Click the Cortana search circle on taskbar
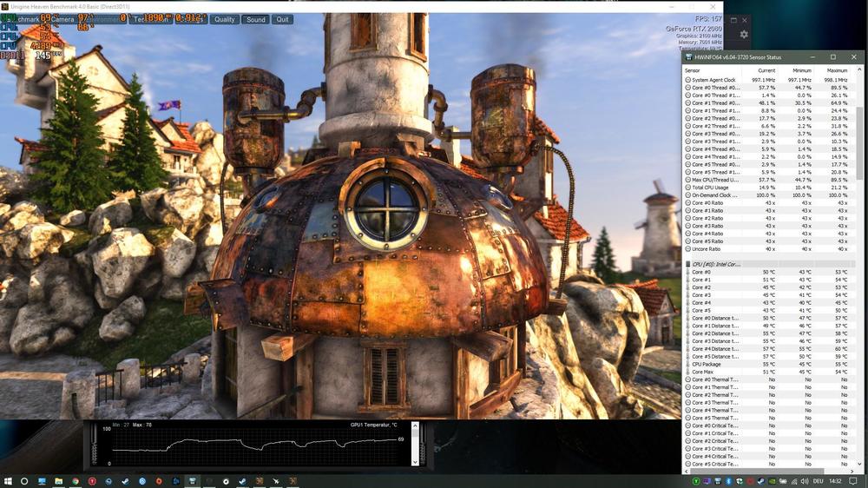 point(24,481)
